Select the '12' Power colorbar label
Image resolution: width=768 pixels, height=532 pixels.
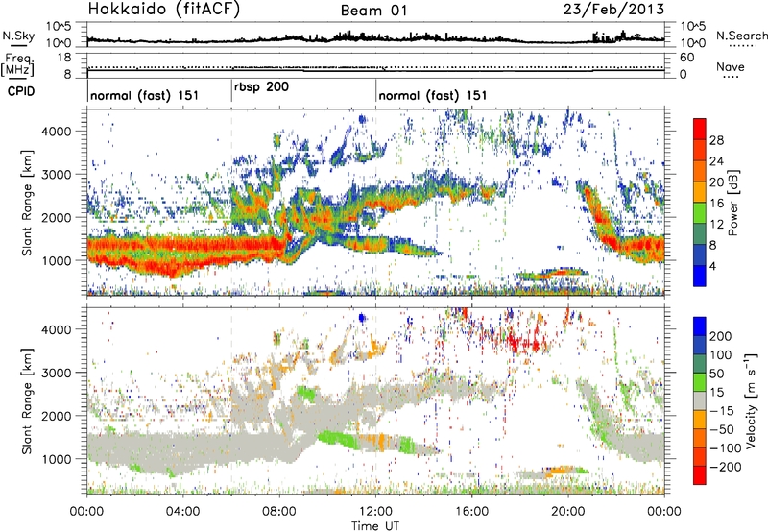[x=716, y=225]
